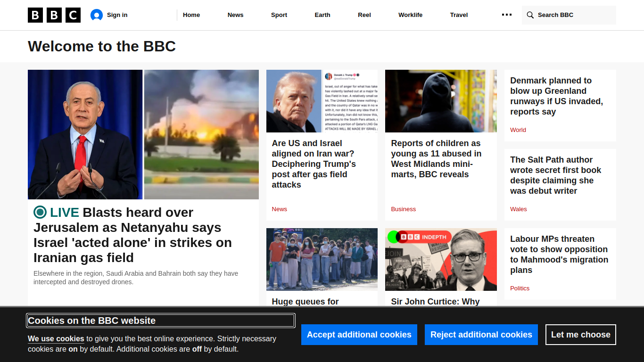The image size is (644, 362).
Task: Open the three-dot More menu
Action: (x=507, y=15)
